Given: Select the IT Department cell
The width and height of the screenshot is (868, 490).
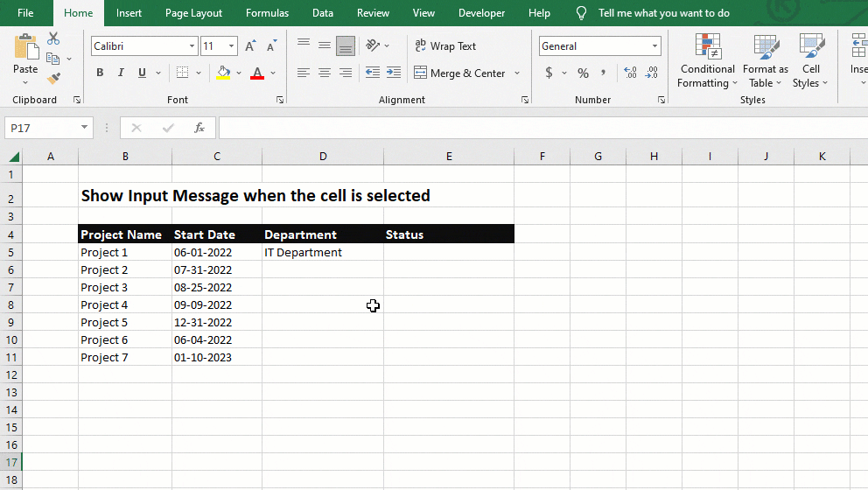Looking at the screenshot, I should tap(323, 253).
